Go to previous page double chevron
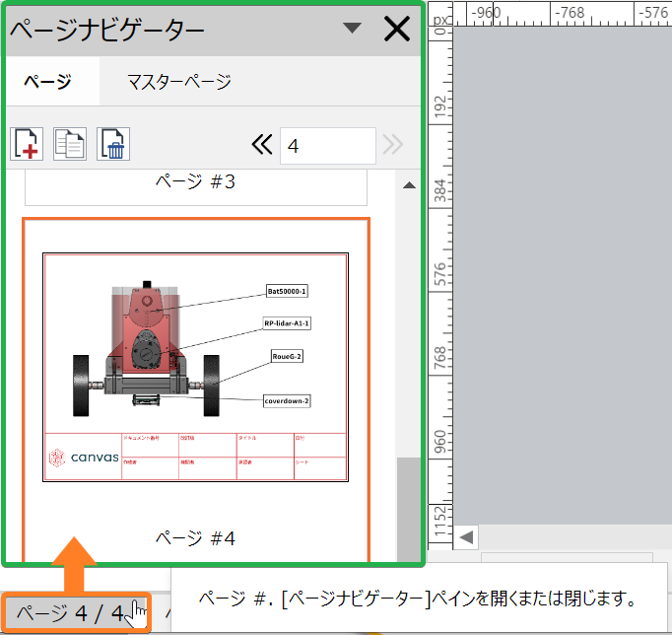Image resolution: width=672 pixels, height=635 pixels. point(262,145)
